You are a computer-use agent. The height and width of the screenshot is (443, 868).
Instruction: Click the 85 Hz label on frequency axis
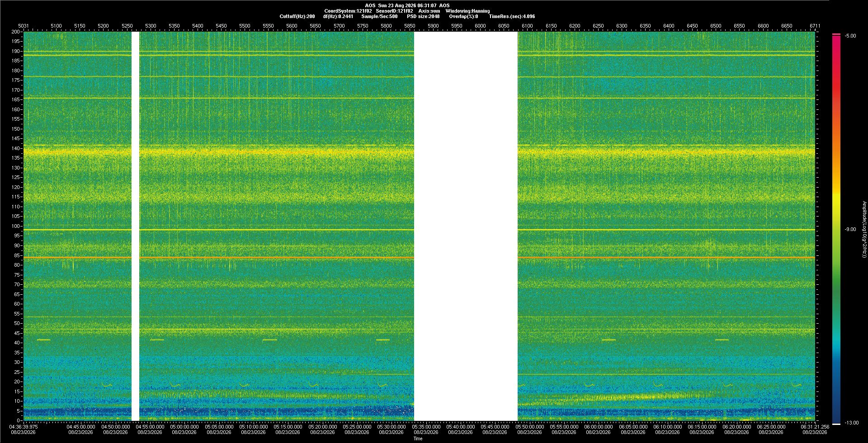[x=17, y=255]
